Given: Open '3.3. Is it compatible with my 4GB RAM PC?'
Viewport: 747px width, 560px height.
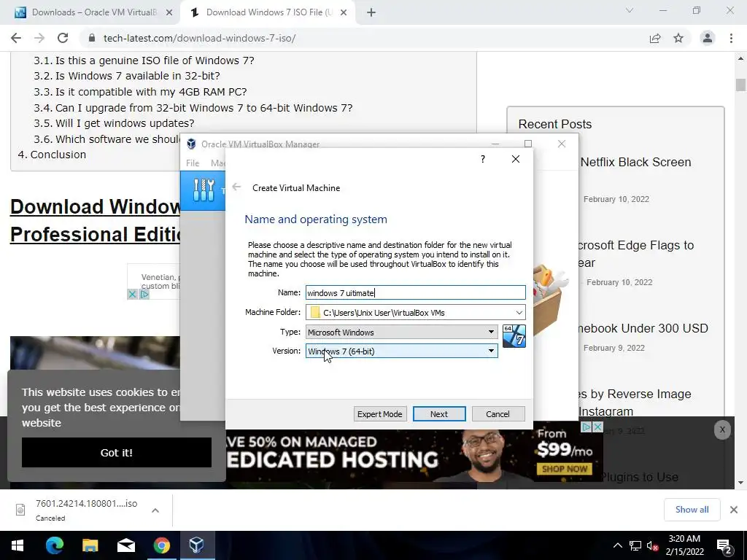Looking at the screenshot, I should [x=140, y=91].
